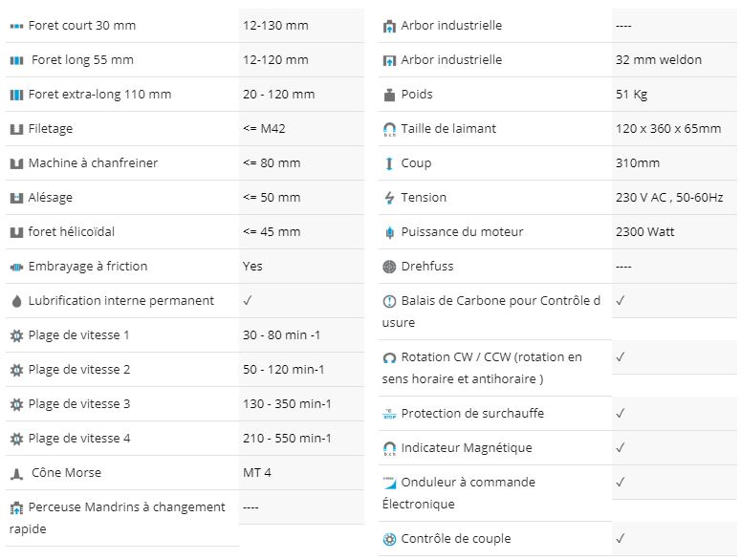The height and width of the screenshot is (560, 741).
Task: Click the Filetage M42 value cell
Action: click(301, 128)
